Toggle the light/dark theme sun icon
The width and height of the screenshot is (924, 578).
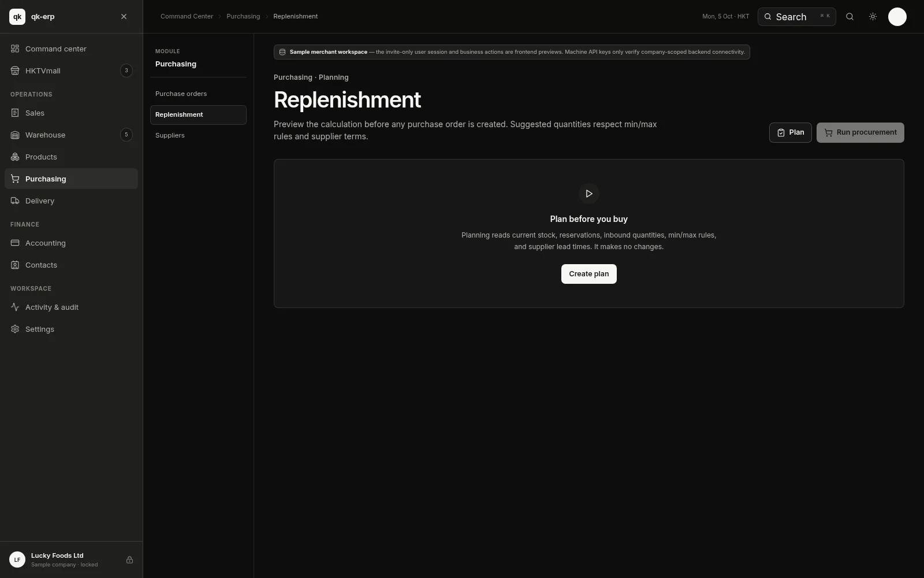point(873,17)
